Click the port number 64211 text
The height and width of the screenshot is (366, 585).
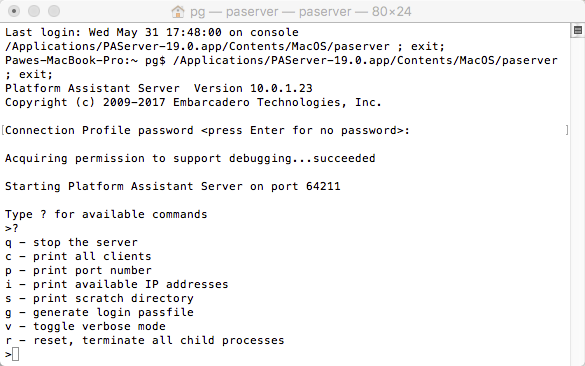323,186
